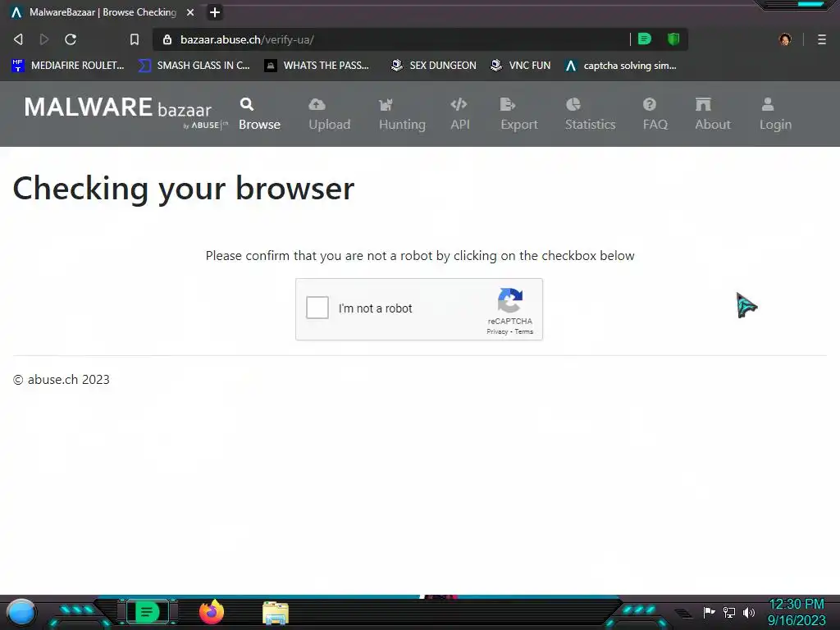Click the Checking your browser heading
Viewport: 840px width, 630px height.
pos(183,189)
